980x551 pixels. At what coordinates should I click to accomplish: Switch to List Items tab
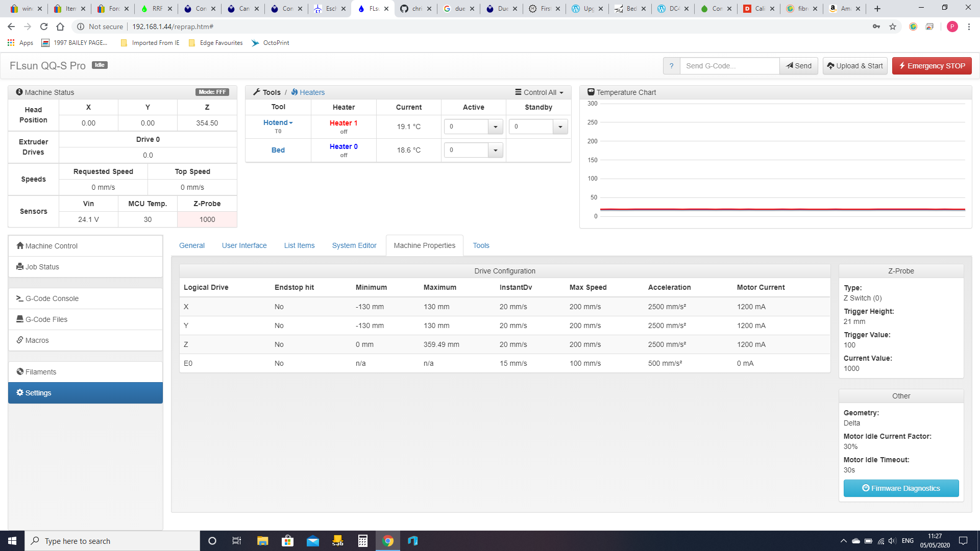tap(300, 245)
